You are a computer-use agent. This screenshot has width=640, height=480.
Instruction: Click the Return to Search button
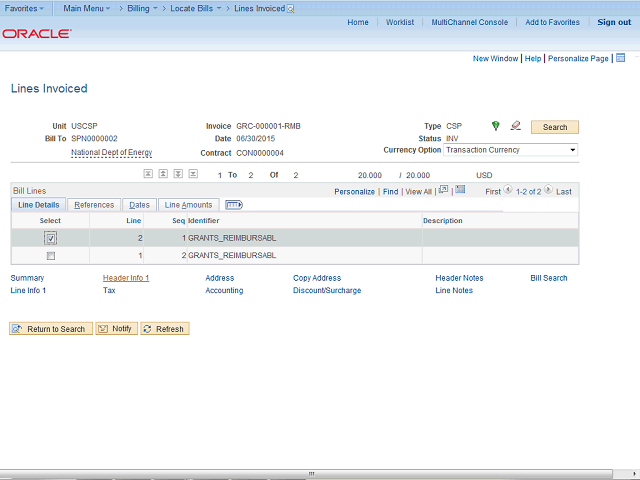pos(51,329)
